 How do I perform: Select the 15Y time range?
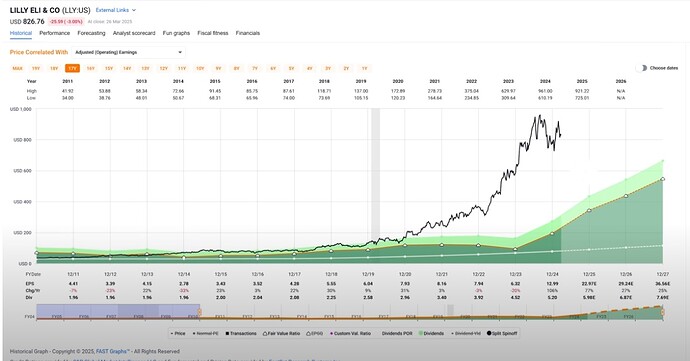tap(109, 68)
